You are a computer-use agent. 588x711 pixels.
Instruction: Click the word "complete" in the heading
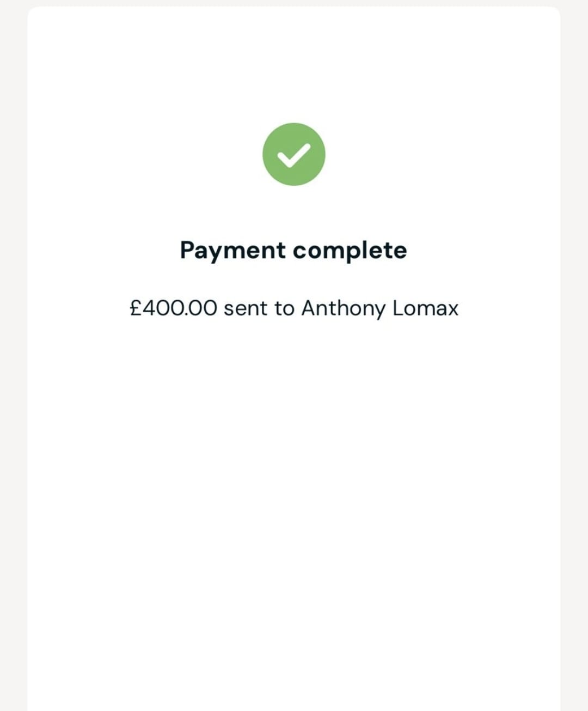(350, 251)
